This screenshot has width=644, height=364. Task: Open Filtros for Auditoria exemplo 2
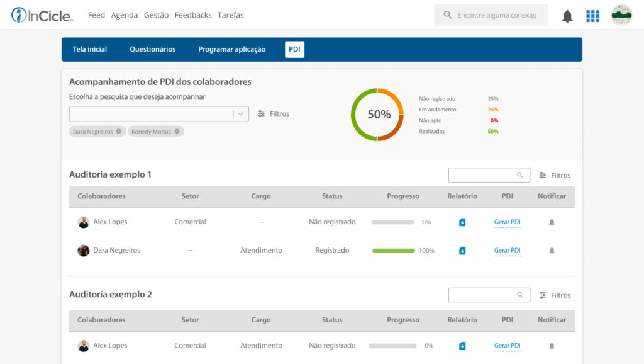click(555, 295)
